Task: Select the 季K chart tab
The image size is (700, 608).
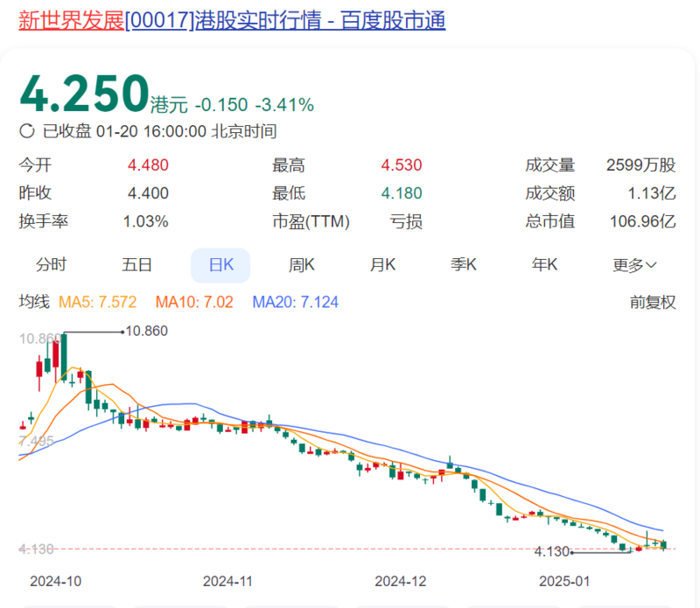Action: 463,264
